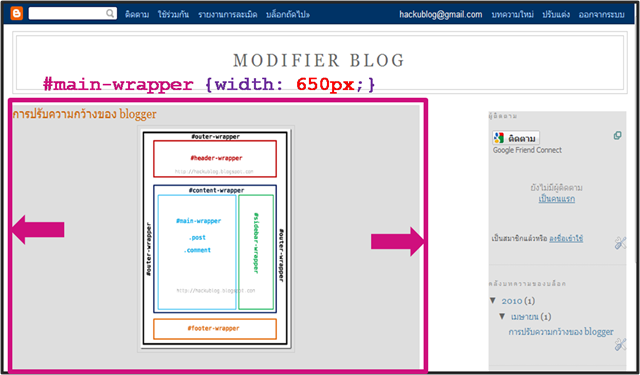The height and width of the screenshot is (375, 640).
Task: Click wrench edit icon of followers gadget
Action: (x=620, y=243)
